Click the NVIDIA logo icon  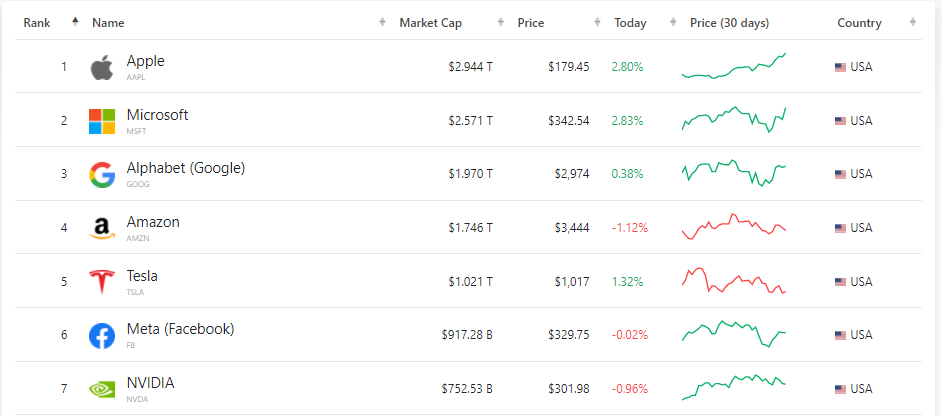tap(102, 389)
